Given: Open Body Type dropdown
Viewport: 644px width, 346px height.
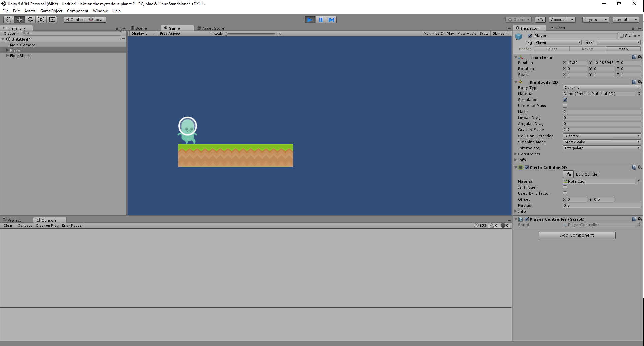Looking at the screenshot, I should 602,88.
